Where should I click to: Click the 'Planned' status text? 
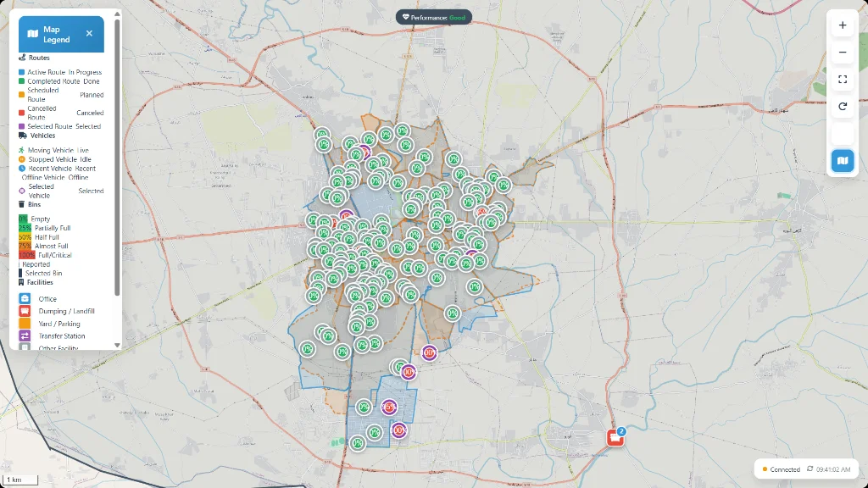click(x=92, y=95)
